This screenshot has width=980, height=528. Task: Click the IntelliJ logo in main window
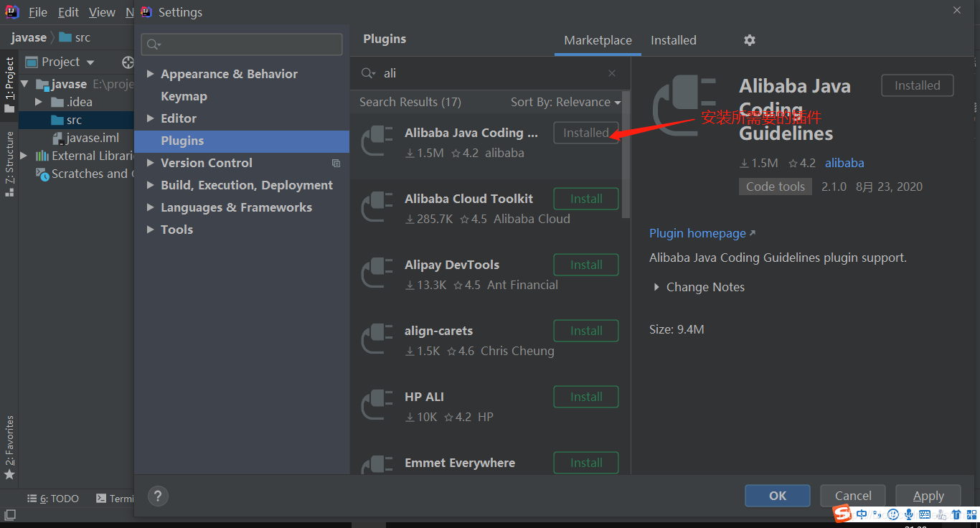coord(11,11)
